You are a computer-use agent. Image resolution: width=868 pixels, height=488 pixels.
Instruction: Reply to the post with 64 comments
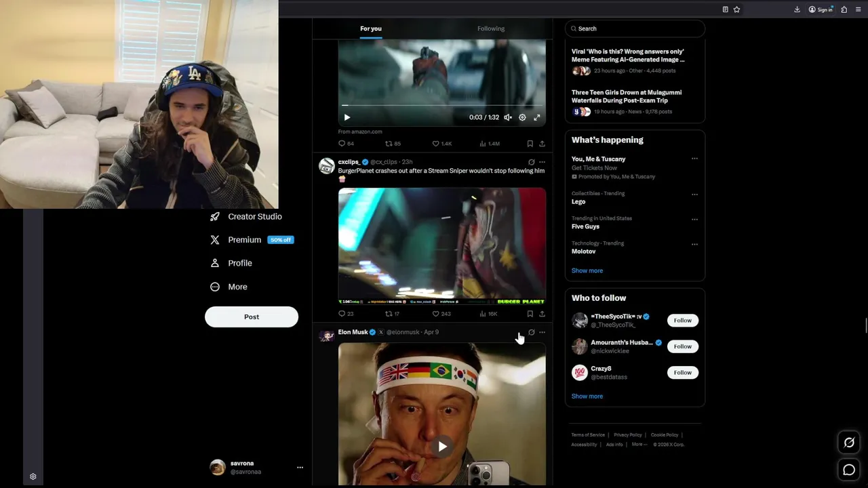pyautogui.click(x=346, y=144)
